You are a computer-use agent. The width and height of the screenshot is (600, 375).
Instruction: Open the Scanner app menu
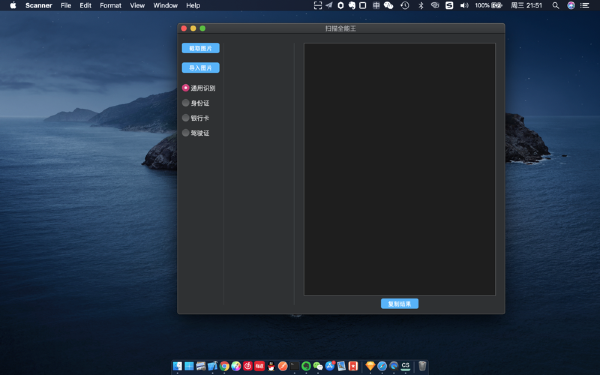pyautogui.click(x=39, y=5)
